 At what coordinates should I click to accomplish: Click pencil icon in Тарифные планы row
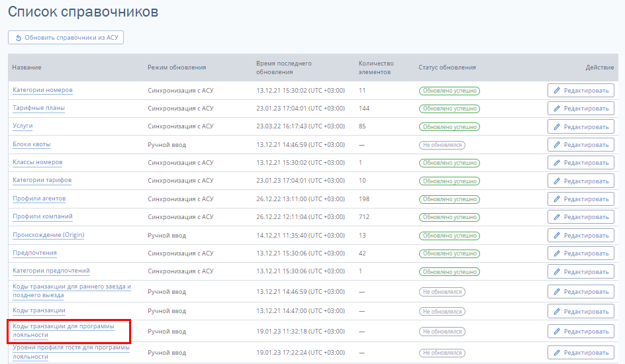point(557,109)
